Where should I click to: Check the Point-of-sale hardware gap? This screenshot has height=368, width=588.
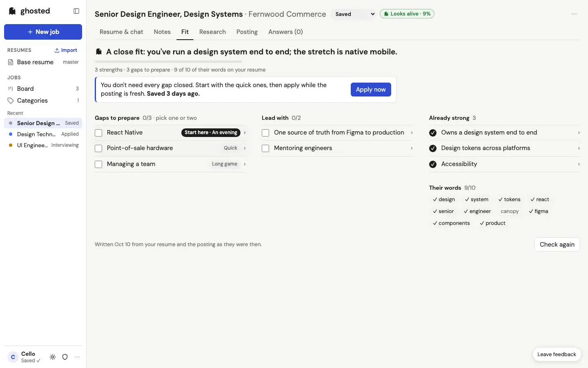click(98, 148)
